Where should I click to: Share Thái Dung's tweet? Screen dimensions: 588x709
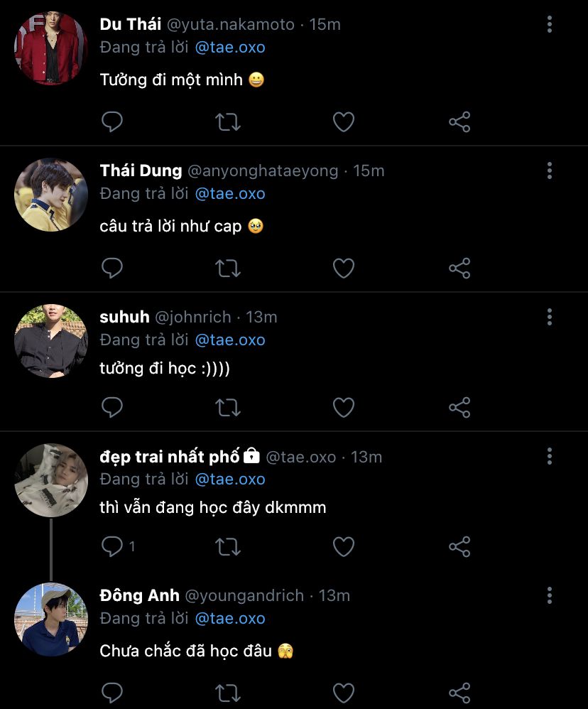(459, 268)
